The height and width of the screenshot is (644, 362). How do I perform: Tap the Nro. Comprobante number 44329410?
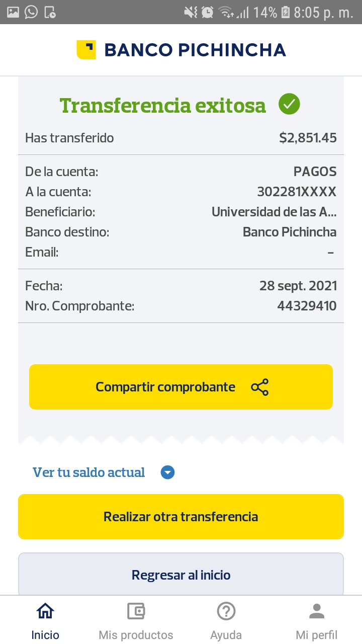(x=307, y=306)
